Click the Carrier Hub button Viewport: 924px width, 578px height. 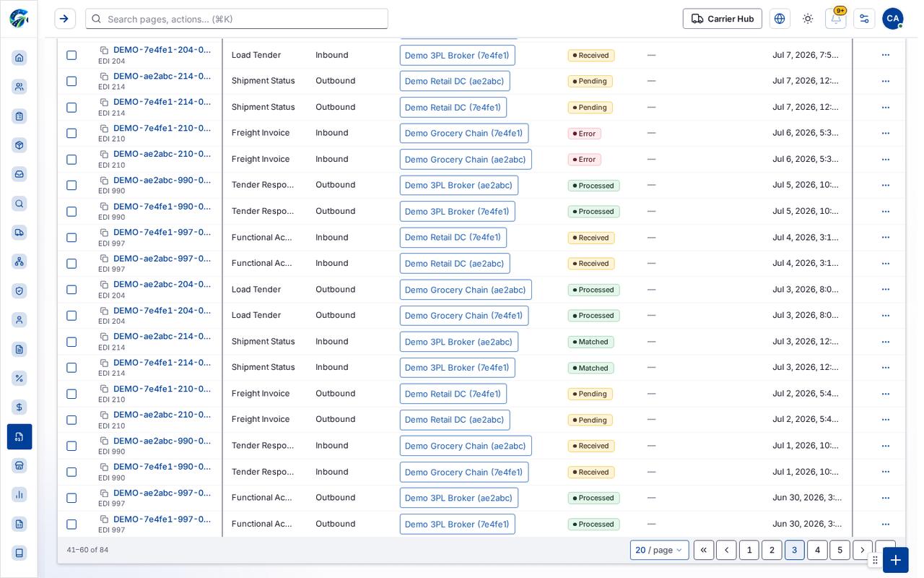[723, 19]
